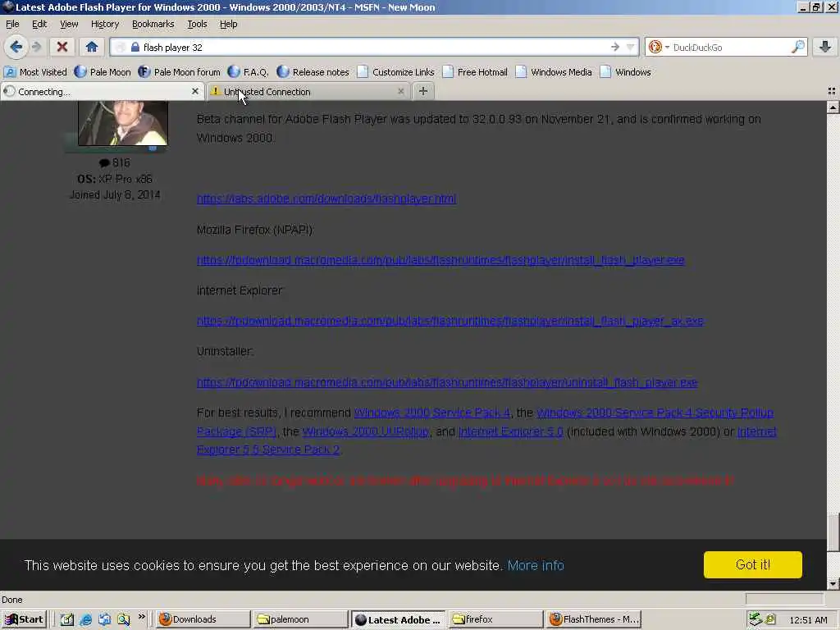
Task: Click the address bar with 'flash player 32'
Action: [375, 47]
